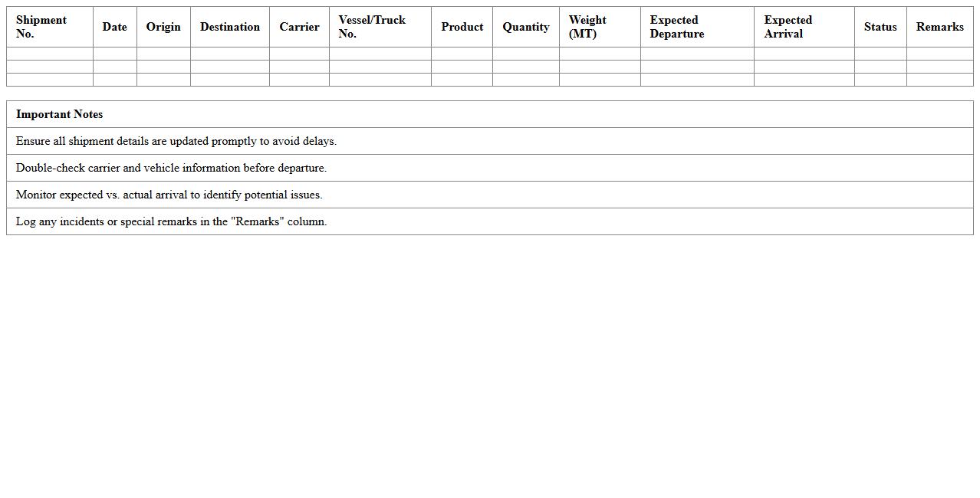The image size is (980, 498).
Task: Select the Quantity column header
Action: point(525,27)
